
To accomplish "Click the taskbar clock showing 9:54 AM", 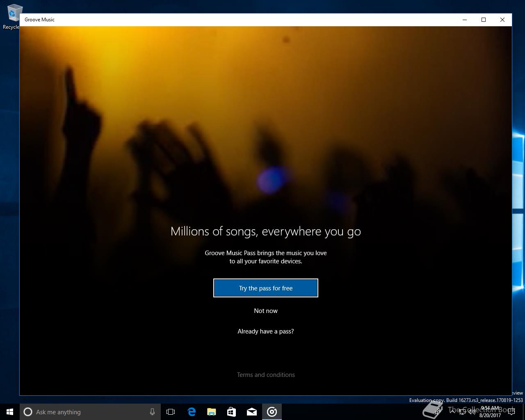I will pos(490,412).
